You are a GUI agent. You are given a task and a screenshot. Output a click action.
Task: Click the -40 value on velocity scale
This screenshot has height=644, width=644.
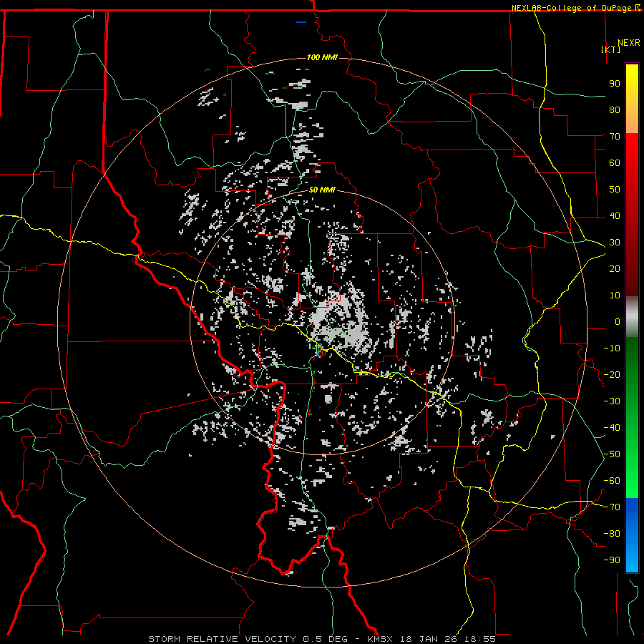click(x=612, y=428)
